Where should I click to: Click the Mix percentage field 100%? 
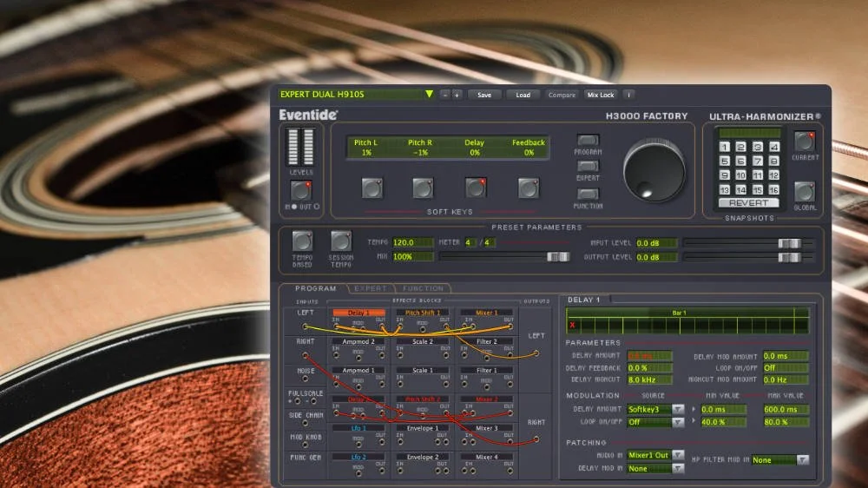click(x=412, y=257)
